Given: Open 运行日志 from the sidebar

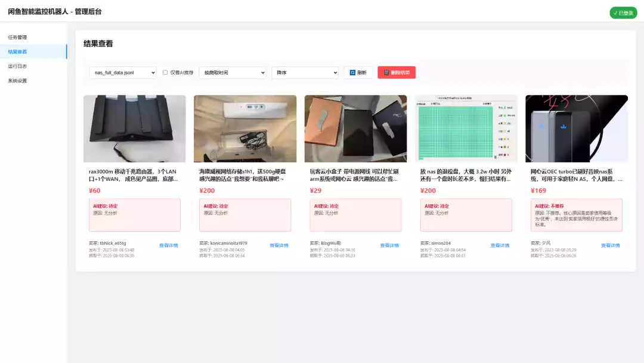Looking at the screenshot, I should coord(18,66).
